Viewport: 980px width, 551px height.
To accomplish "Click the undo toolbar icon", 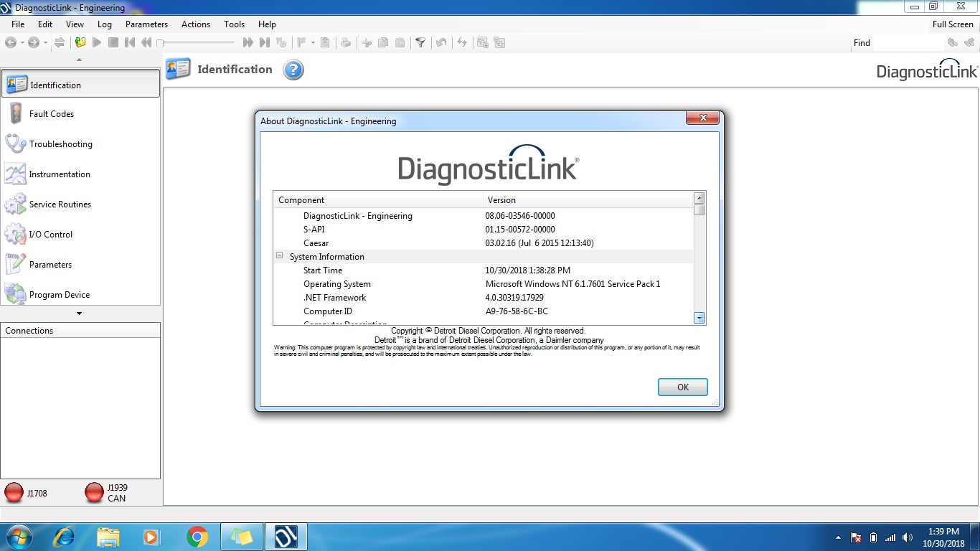I will (441, 42).
